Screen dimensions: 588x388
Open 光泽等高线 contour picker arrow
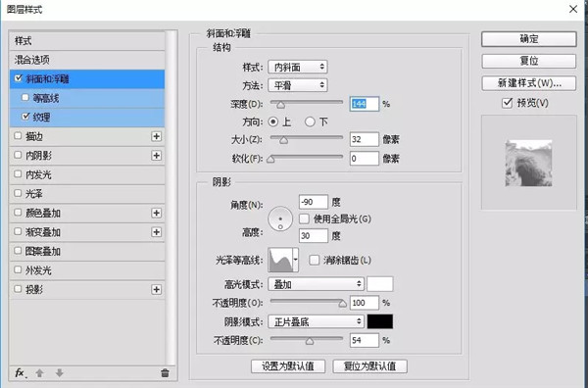[x=296, y=260]
